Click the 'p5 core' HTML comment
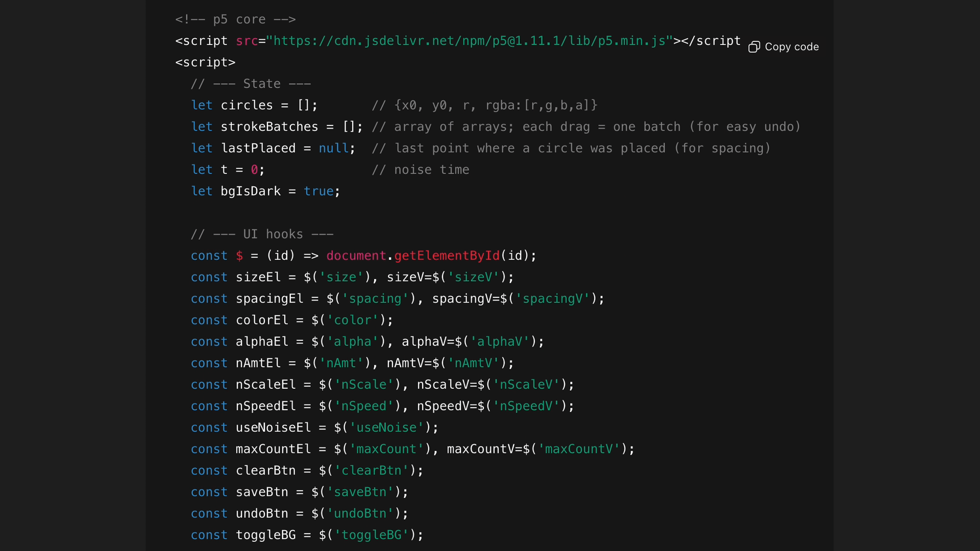 point(235,19)
